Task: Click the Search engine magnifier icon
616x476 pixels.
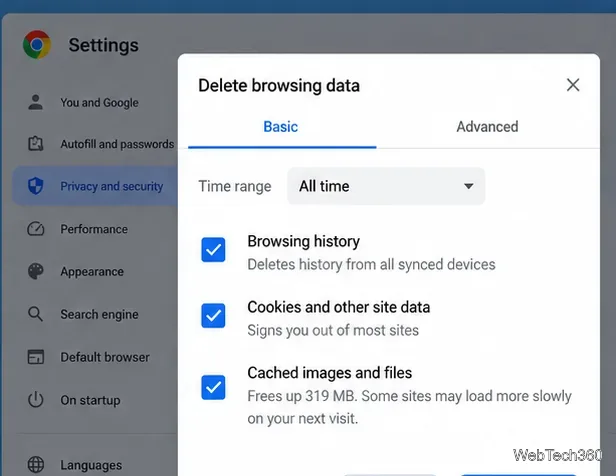Action: [x=35, y=314]
